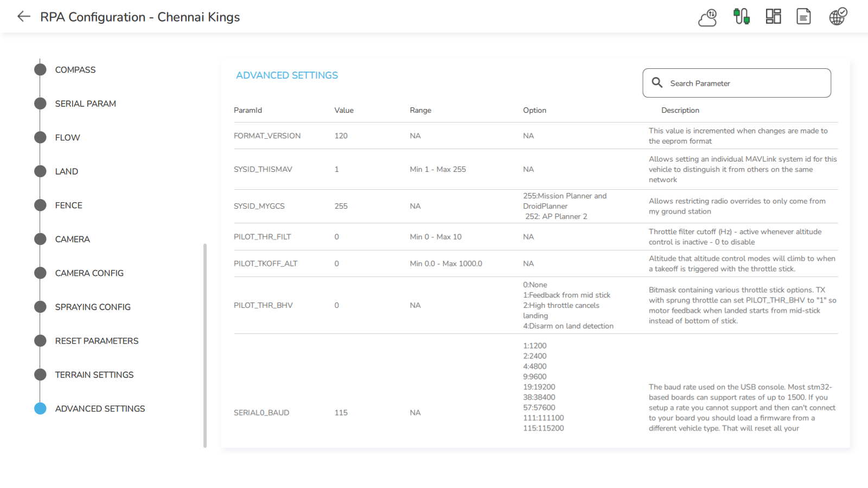The width and height of the screenshot is (868, 488).
Task: Click the ADVANCED SETTINGS panel heading
Action: (287, 75)
